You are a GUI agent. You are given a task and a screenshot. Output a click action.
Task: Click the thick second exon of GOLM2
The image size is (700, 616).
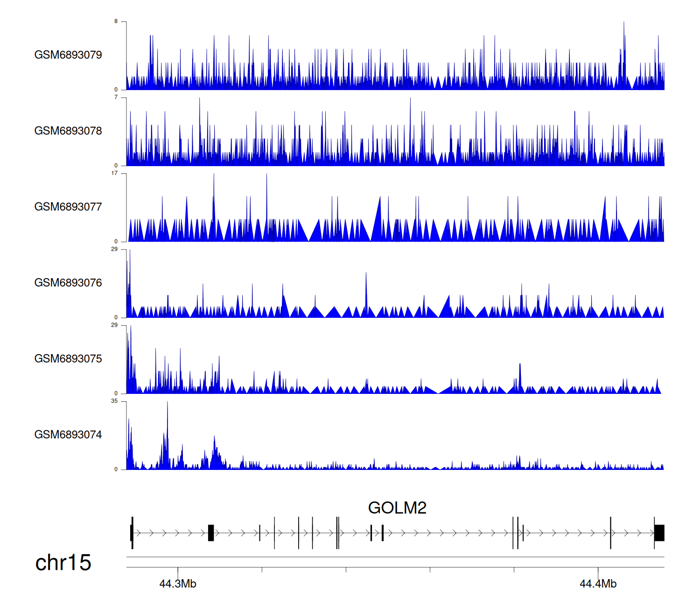pyautogui.click(x=211, y=533)
